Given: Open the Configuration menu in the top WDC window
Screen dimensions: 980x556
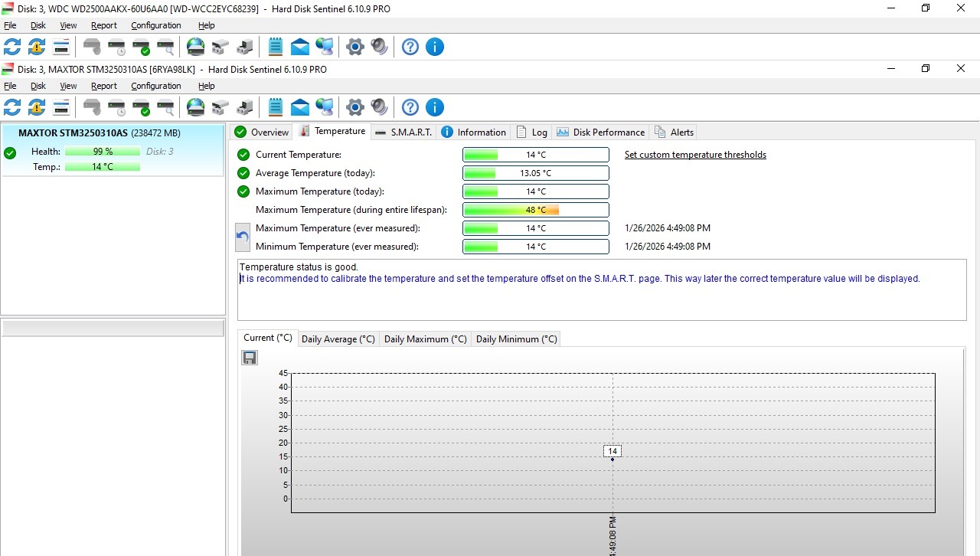Looking at the screenshot, I should pyautogui.click(x=155, y=25).
